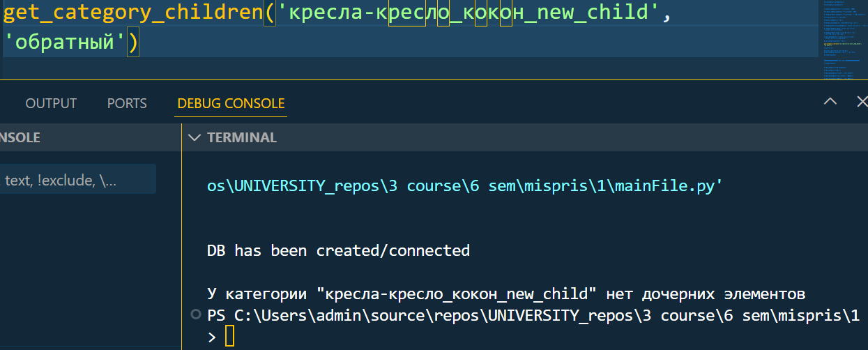868x350 pixels.
Task: Click the 'нет дочерних элементов' terminal message
Action: click(706, 294)
